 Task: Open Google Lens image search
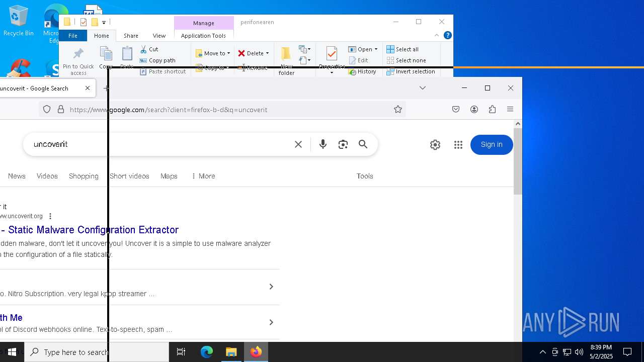point(343,144)
